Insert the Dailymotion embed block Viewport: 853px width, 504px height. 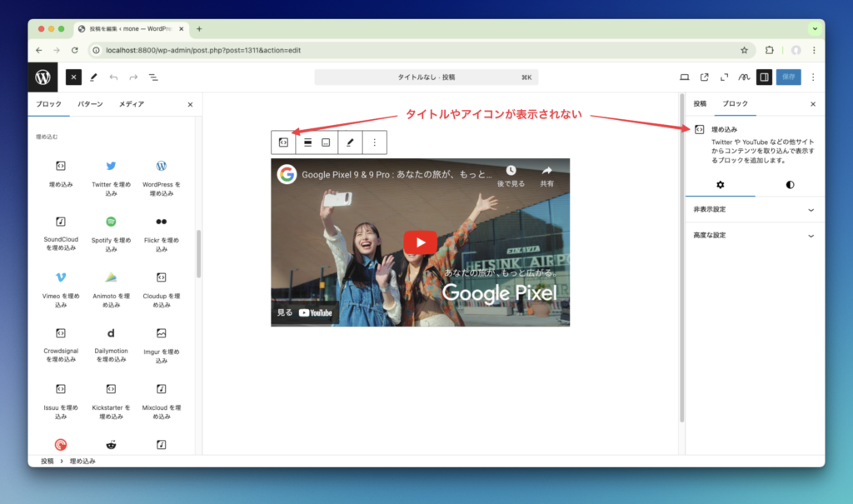111,345
